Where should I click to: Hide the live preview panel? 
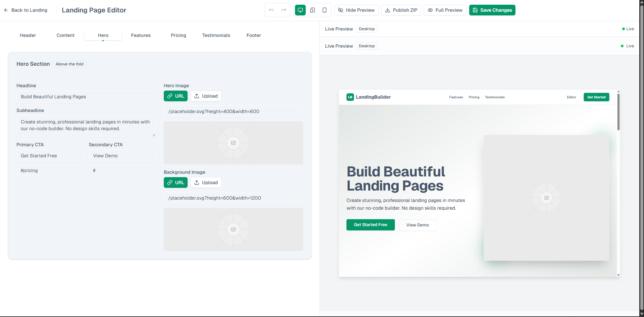[x=356, y=10]
